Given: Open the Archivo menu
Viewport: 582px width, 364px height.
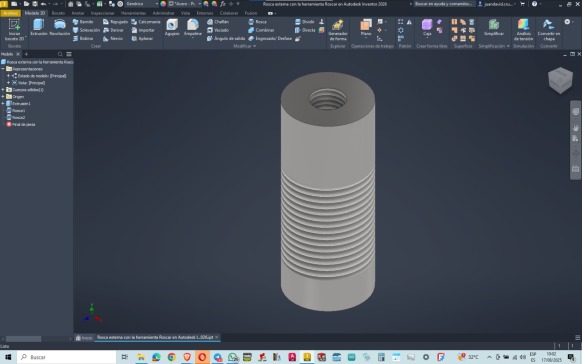Looking at the screenshot, I should point(10,13).
